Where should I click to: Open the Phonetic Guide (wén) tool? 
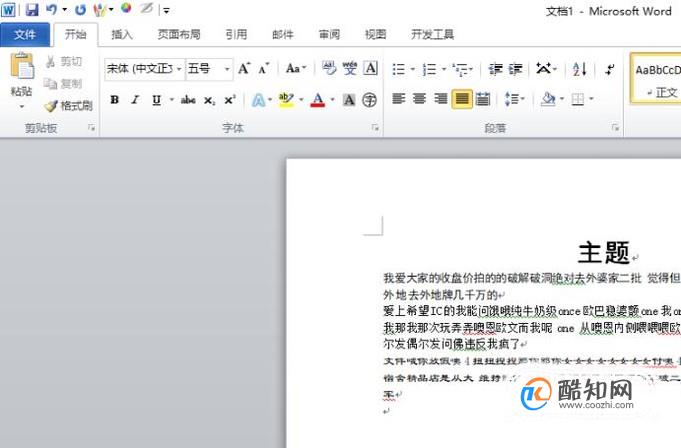pyautogui.click(x=349, y=69)
